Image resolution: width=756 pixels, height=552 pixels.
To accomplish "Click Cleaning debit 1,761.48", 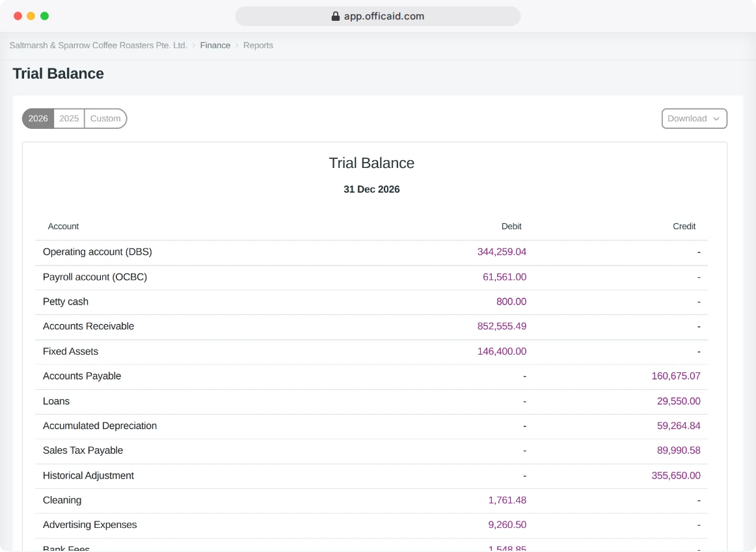I will [507, 500].
